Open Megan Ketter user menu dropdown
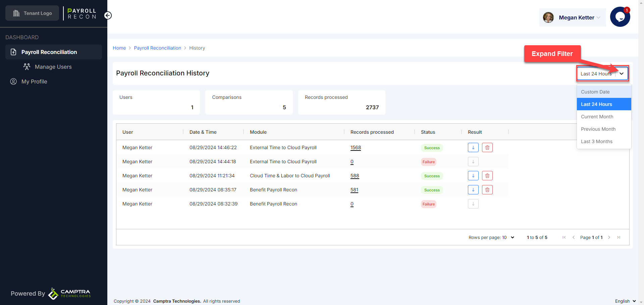Viewport: 644px width, 305px height. pos(573,17)
